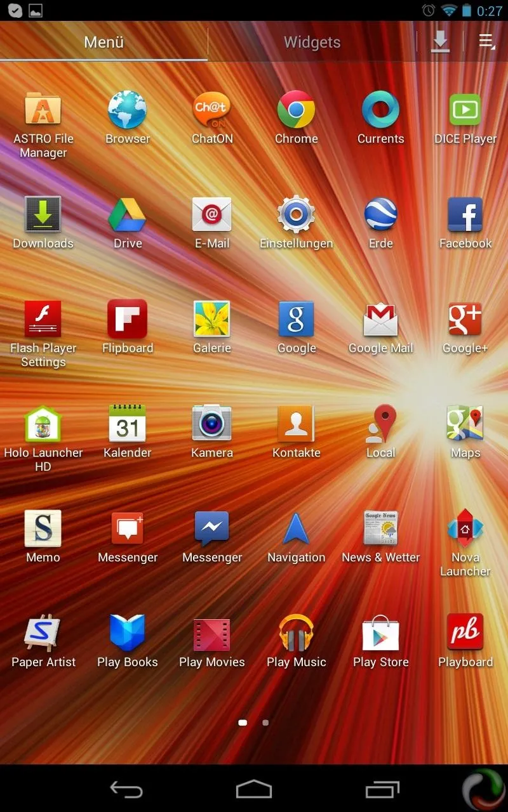Go to the second app page dot
Viewport: 508px width, 812px height.
coord(265,722)
